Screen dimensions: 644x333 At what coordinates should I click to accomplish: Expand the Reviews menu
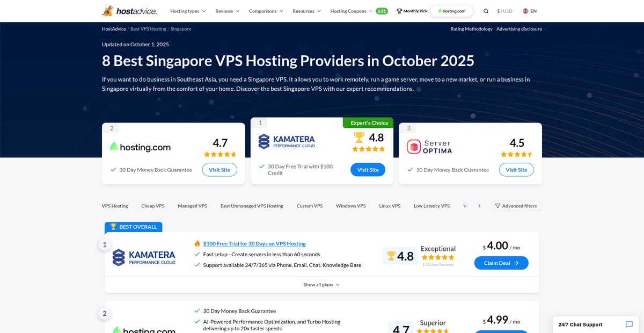tap(228, 11)
